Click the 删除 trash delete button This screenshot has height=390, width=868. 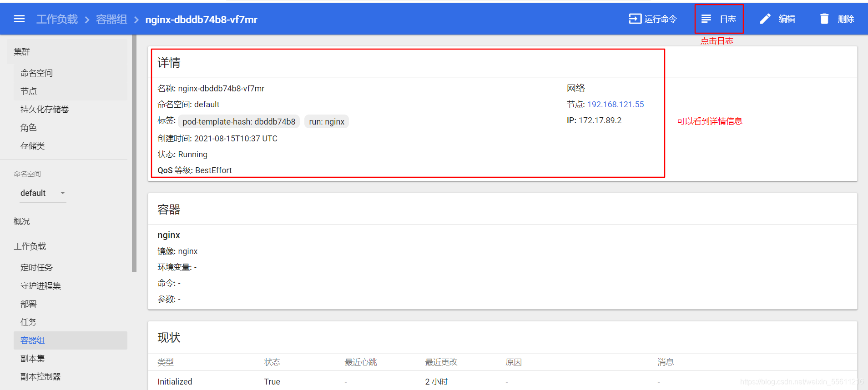[x=837, y=19]
